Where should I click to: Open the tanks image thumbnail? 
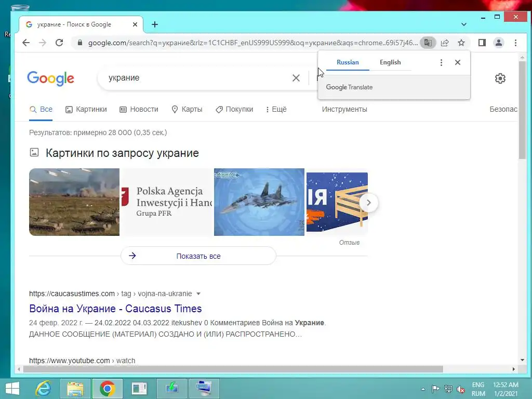tap(74, 202)
